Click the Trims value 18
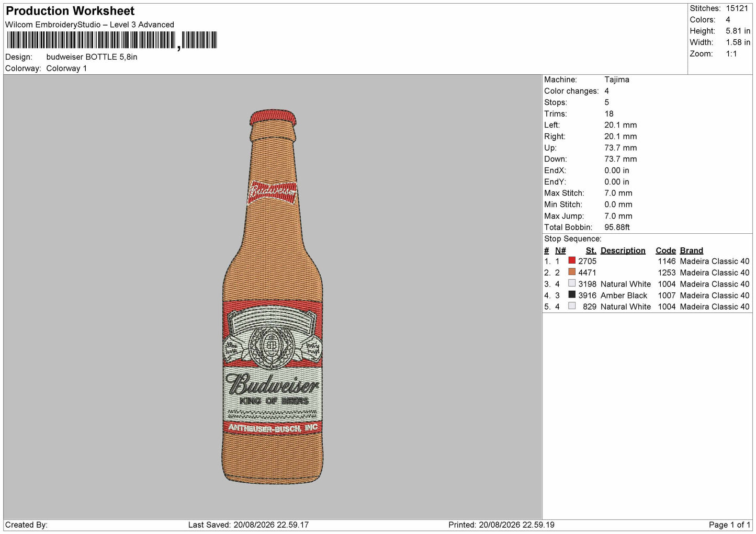 click(609, 113)
